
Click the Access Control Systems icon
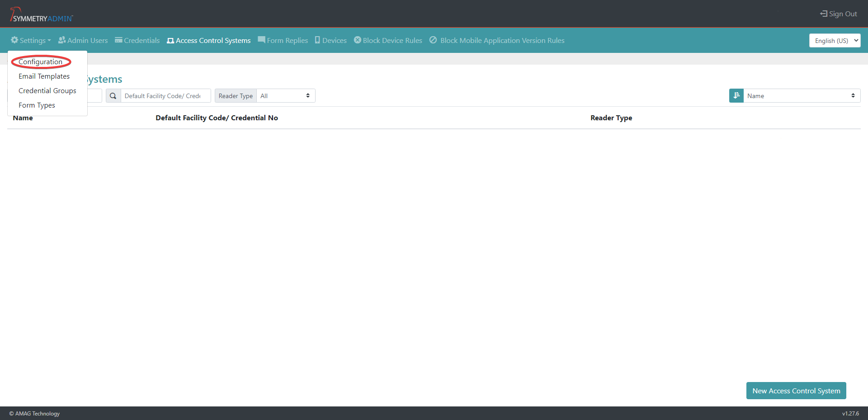coord(170,41)
